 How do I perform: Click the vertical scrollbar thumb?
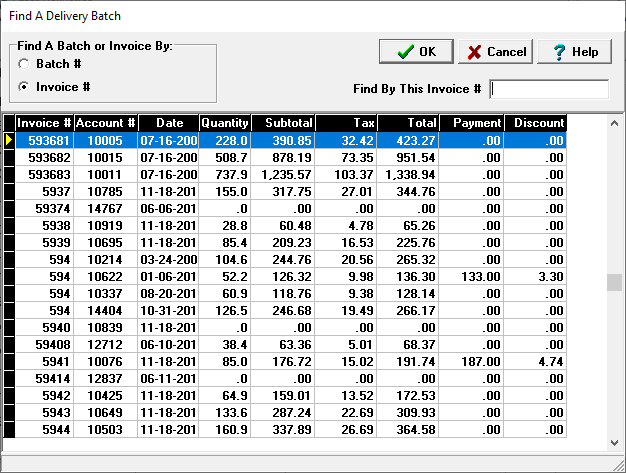(x=614, y=283)
